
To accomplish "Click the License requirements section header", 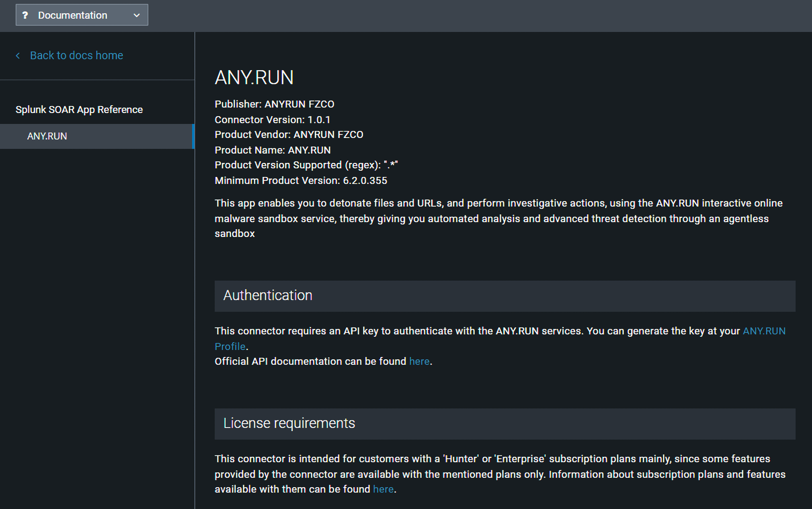I will 289,423.
